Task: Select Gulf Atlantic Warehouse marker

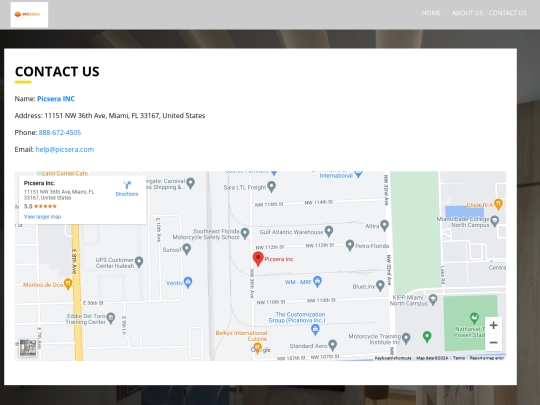Action: click(329, 231)
